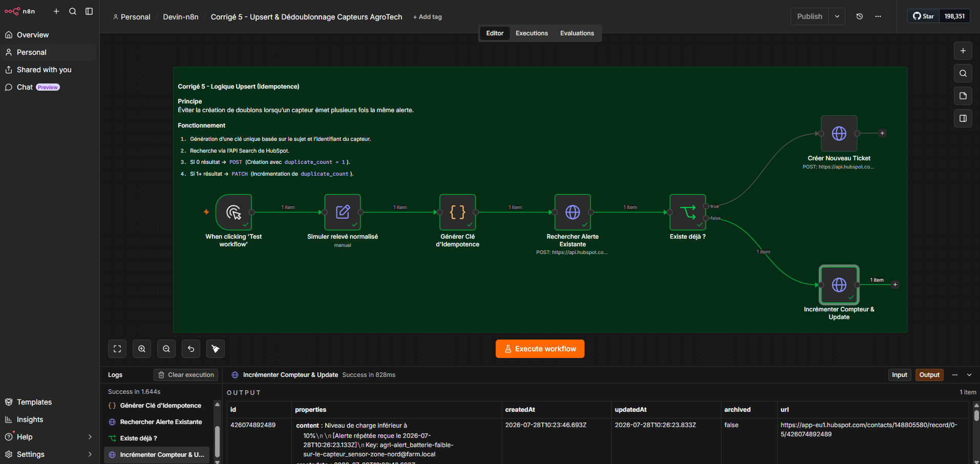980x464 pixels.
Task: Open the Publish dropdown arrow
Action: coord(837,16)
